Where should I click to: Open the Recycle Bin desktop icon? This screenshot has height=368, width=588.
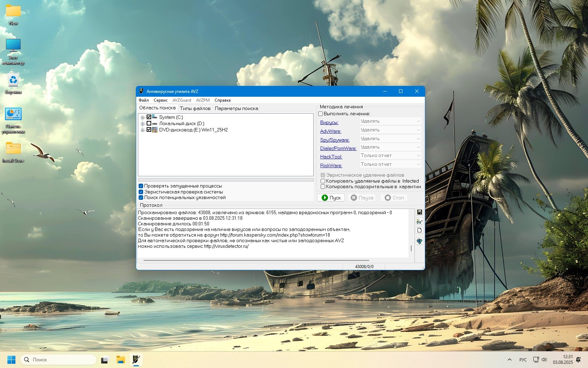tap(13, 83)
